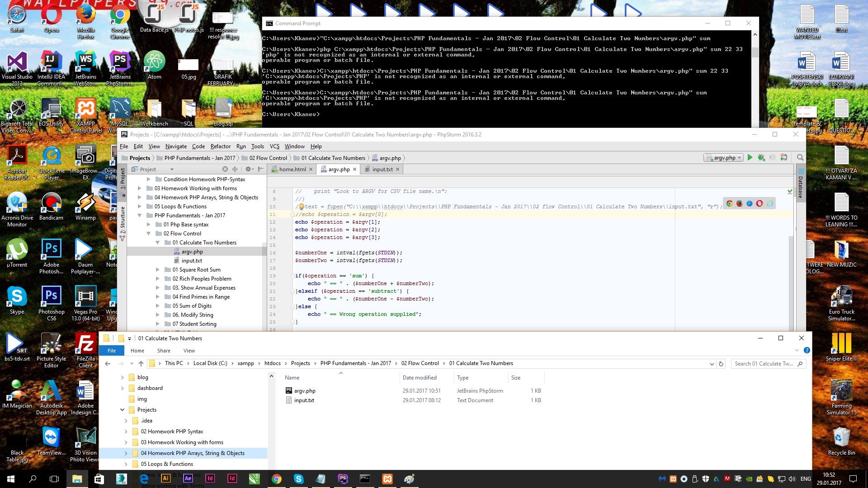Expand the Explorer ribbon chevron
This screenshot has width=868, height=488.
point(797,350)
